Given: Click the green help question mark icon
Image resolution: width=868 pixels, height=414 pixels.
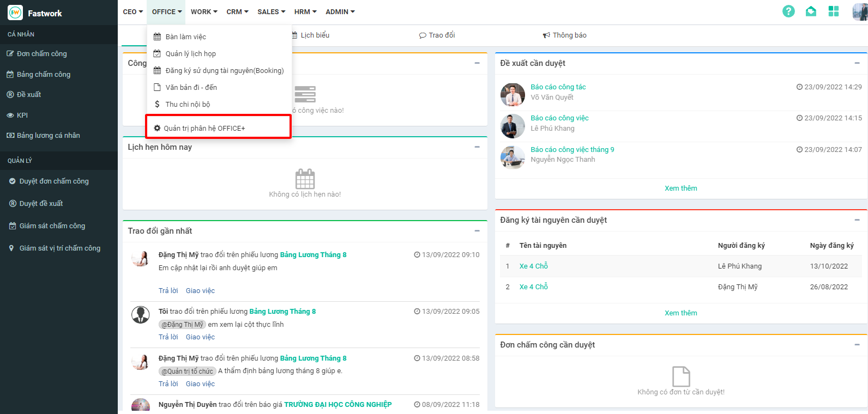Looking at the screenshot, I should (x=788, y=11).
